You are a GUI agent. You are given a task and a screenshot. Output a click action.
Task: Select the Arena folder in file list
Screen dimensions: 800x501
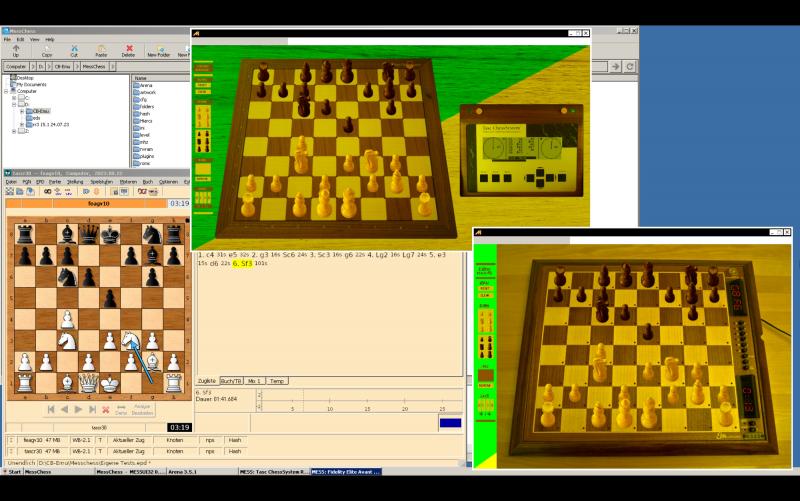(x=145, y=86)
